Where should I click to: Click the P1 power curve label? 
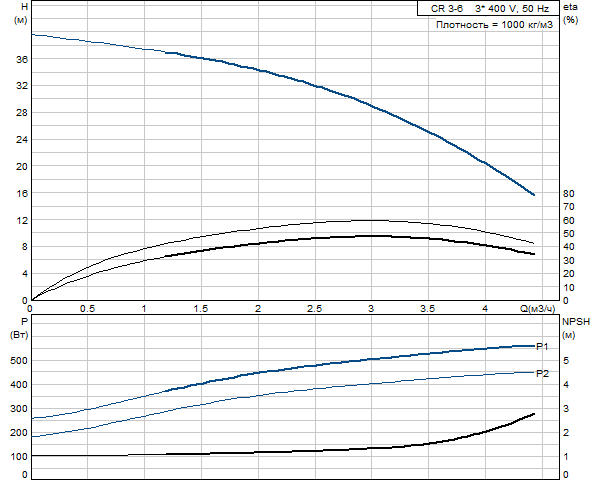click(x=542, y=346)
